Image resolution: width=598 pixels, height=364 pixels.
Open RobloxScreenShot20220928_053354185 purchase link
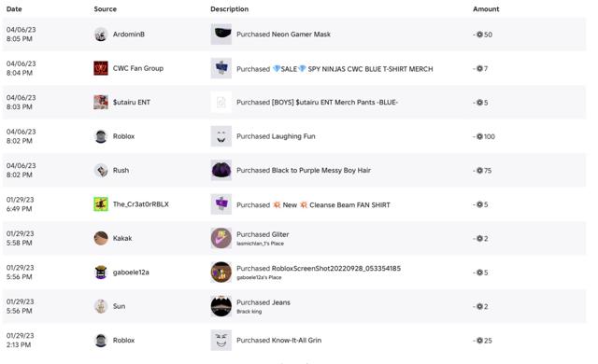click(x=319, y=269)
